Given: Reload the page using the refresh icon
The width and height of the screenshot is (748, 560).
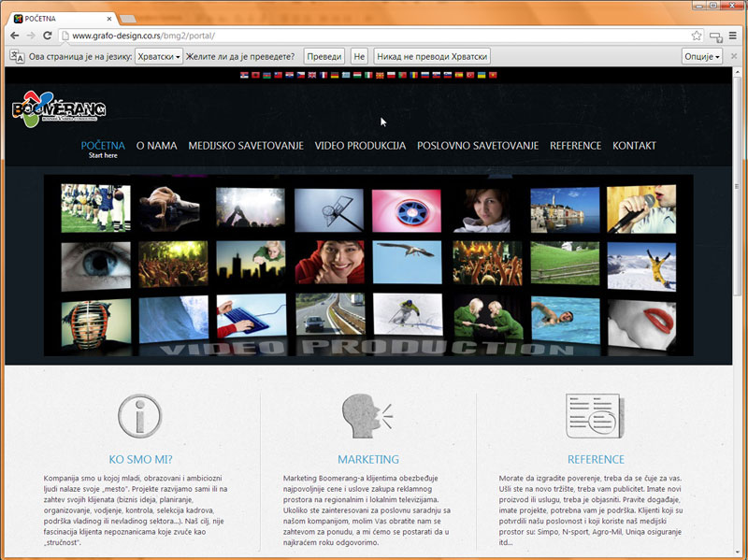Looking at the screenshot, I should coord(49,36).
